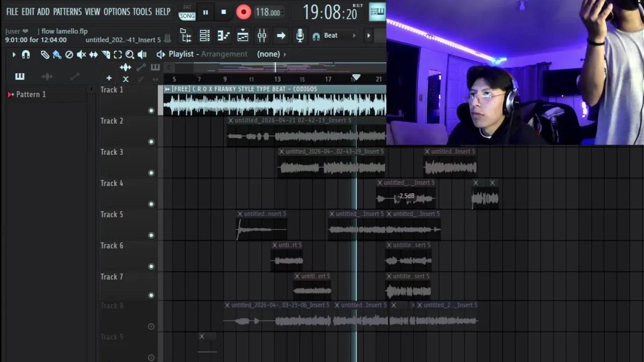Viewport: 644px width, 362px height.
Task: Mute Track 7 with its green dot
Action: pos(151,296)
